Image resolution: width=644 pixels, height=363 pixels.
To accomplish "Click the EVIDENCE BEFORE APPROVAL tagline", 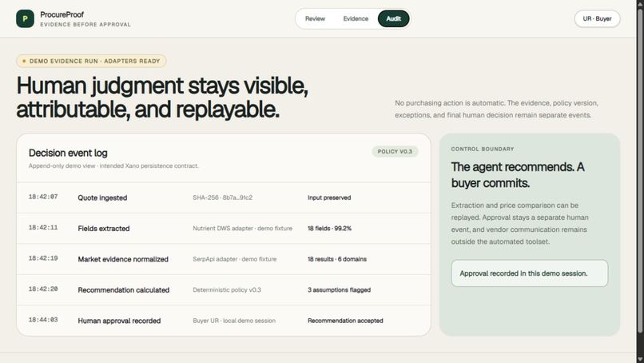I will [x=85, y=25].
